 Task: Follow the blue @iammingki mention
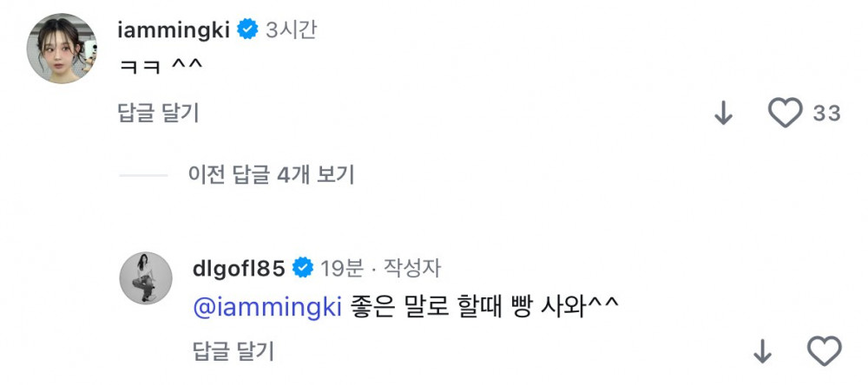pyautogui.click(x=266, y=307)
